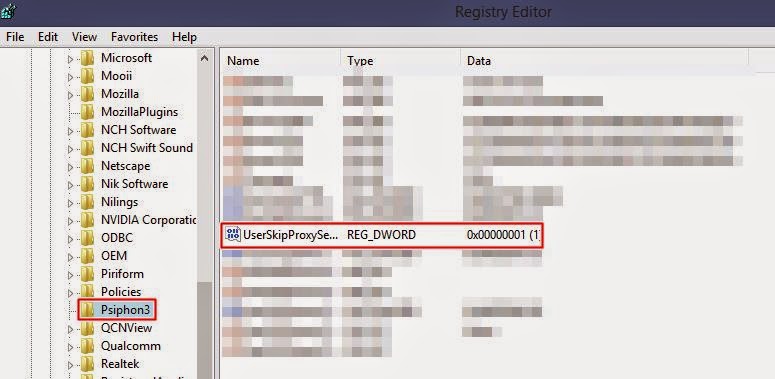Expand the NCH Swift Sound key

coord(70,149)
